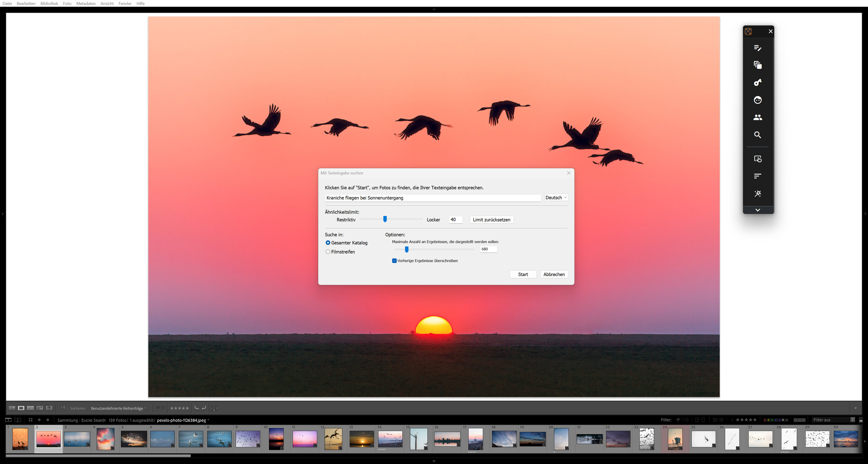This screenshot has width=868, height=464.
Task: Switch to compare XY view
Action: click(30, 408)
